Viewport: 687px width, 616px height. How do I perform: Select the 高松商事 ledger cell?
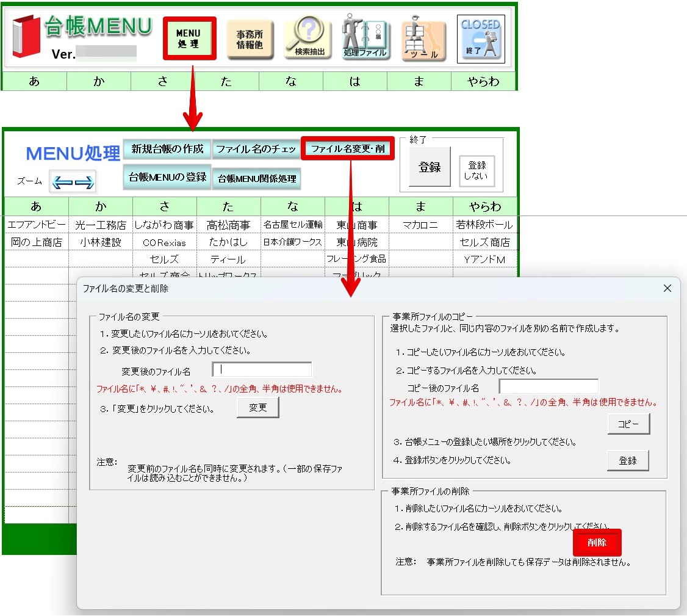(229, 225)
